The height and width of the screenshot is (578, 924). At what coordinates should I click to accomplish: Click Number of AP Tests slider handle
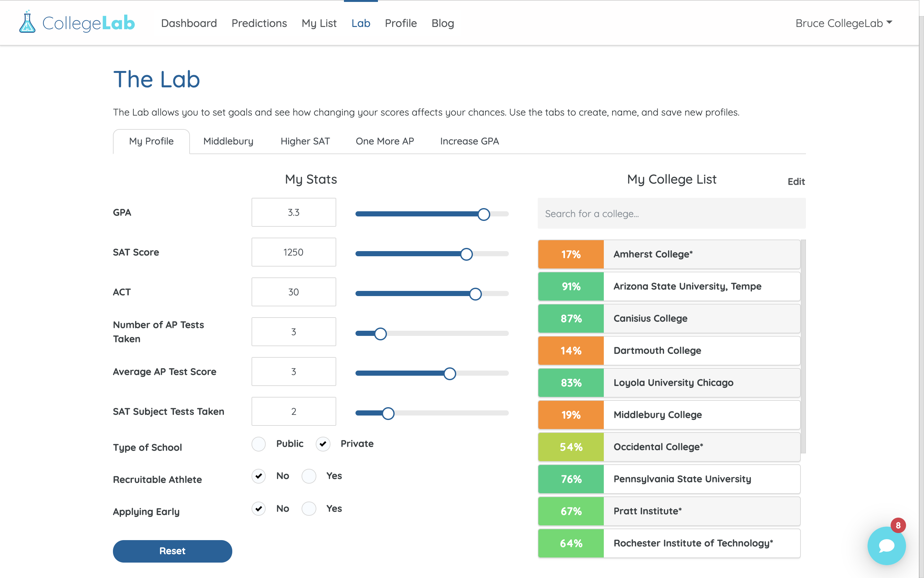tap(380, 334)
